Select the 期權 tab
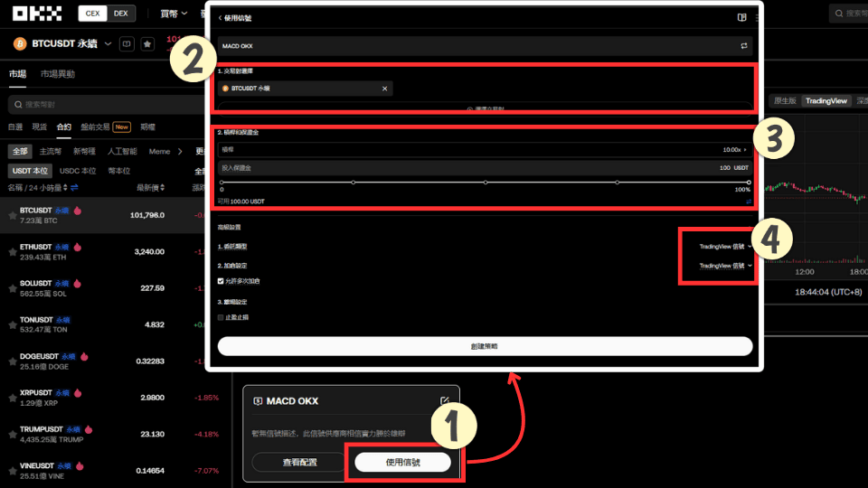The height and width of the screenshot is (488, 868). click(147, 127)
